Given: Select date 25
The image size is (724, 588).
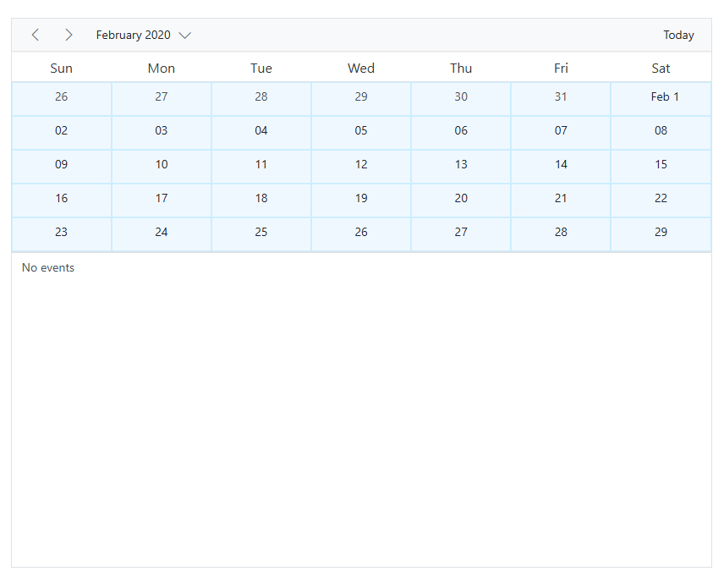Looking at the screenshot, I should point(261,234).
